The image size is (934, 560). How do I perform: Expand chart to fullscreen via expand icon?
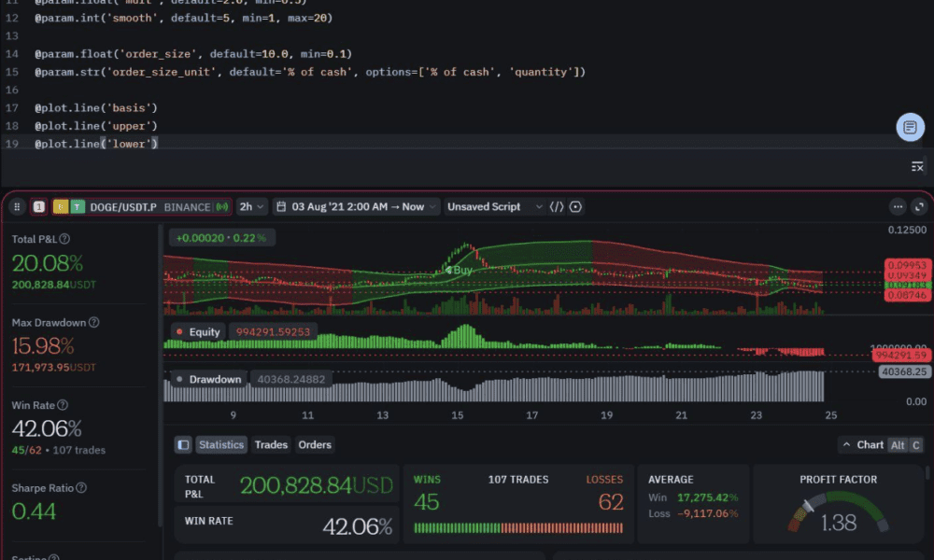(x=917, y=206)
